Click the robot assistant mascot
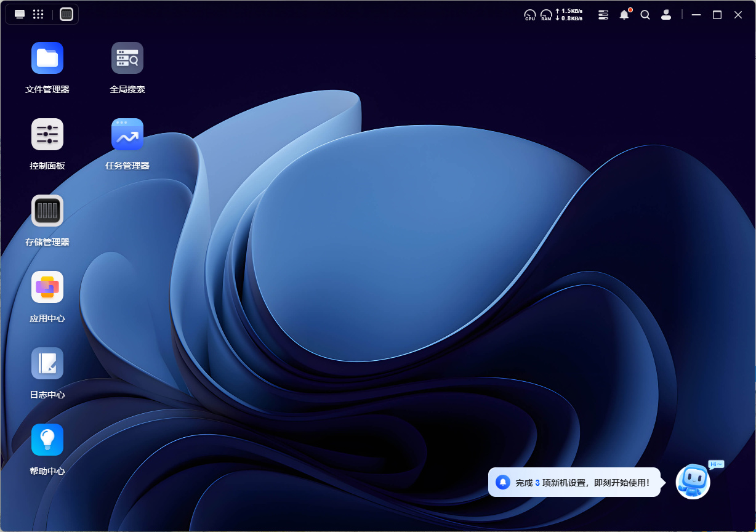Screen dimensions: 756x532 click(x=693, y=482)
